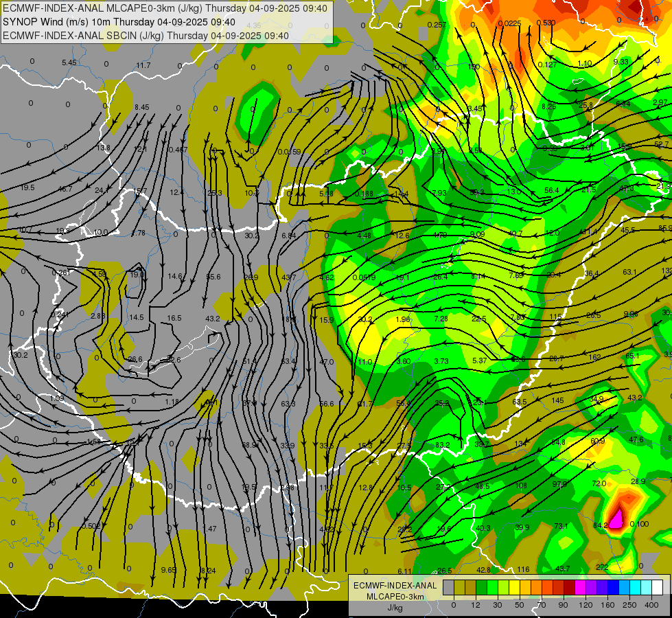The width and height of the screenshot is (672, 618).
Task: Click the map value 16.5
Action: (174, 318)
